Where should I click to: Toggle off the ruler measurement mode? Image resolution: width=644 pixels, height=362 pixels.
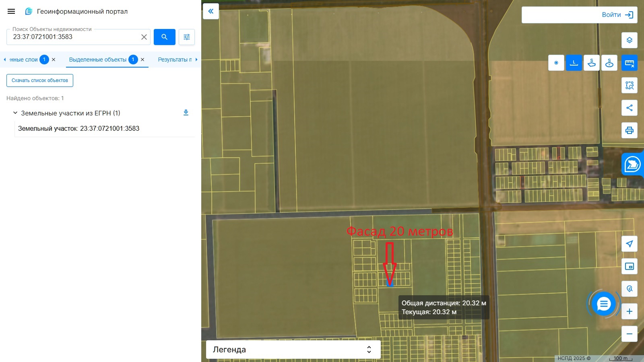coord(629,63)
